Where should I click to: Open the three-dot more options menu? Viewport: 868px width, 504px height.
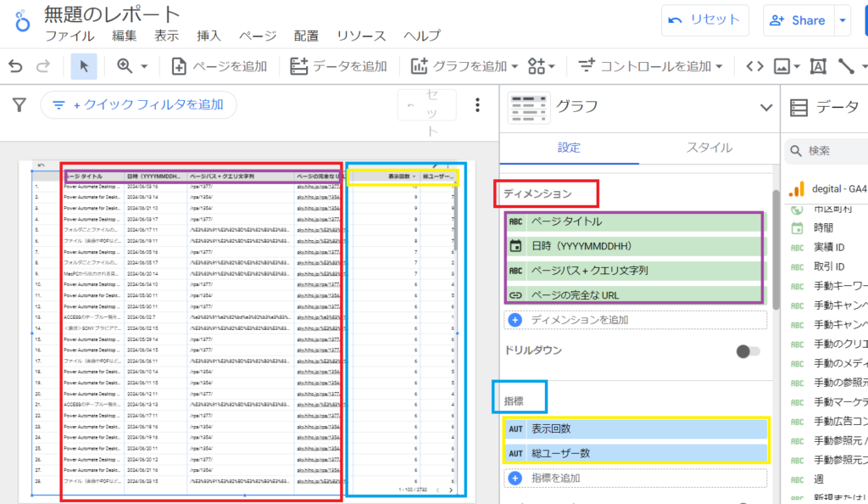(477, 105)
